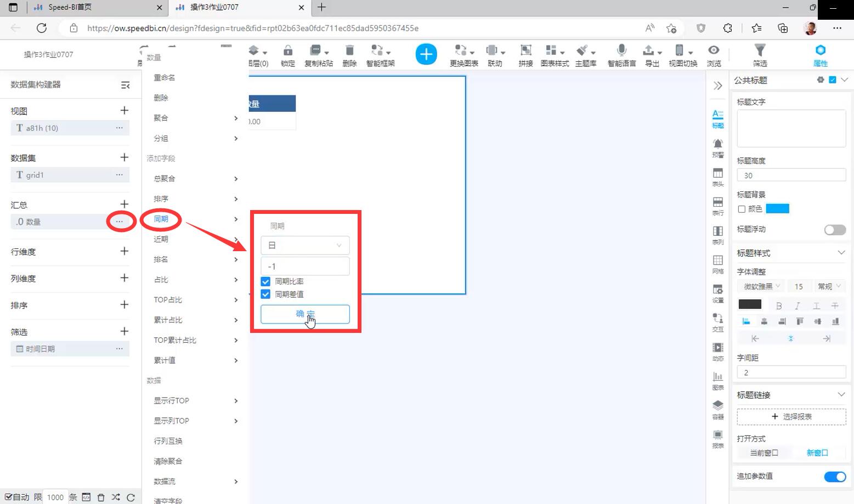Click the 锁定 lock icon in toolbar

(x=287, y=51)
